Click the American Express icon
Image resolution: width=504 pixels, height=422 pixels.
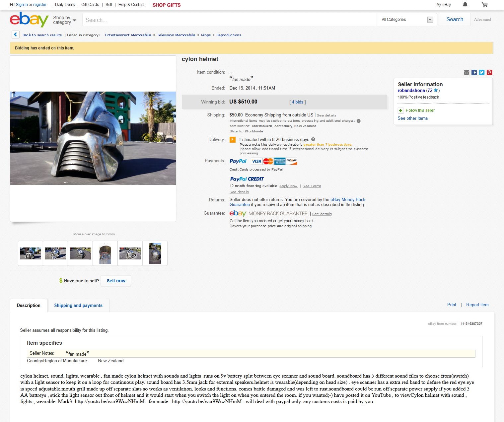click(280, 161)
